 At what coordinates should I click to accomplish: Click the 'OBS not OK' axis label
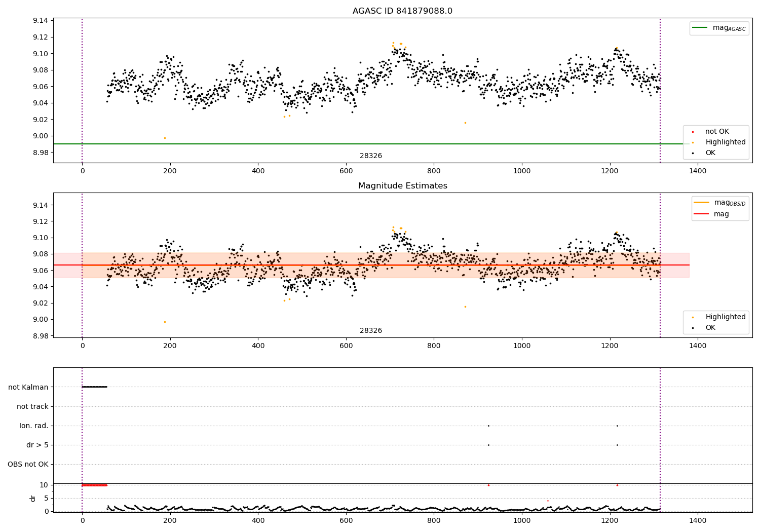click(28, 464)
